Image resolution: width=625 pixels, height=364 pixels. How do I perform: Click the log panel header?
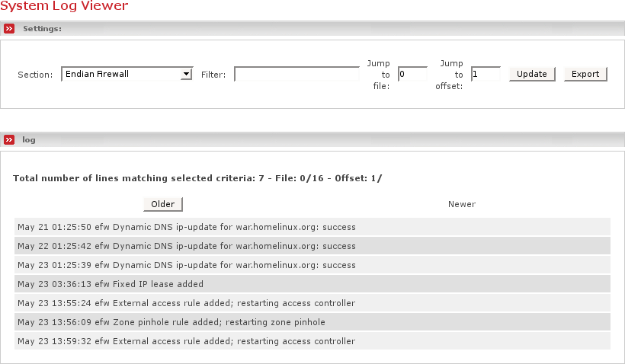pos(29,140)
